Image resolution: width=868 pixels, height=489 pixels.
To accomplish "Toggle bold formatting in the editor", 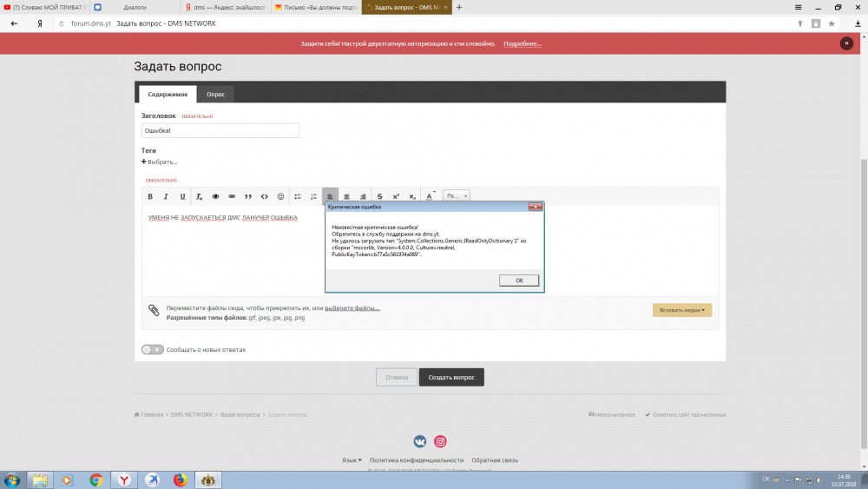I will pyautogui.click(x=150, y=196).
